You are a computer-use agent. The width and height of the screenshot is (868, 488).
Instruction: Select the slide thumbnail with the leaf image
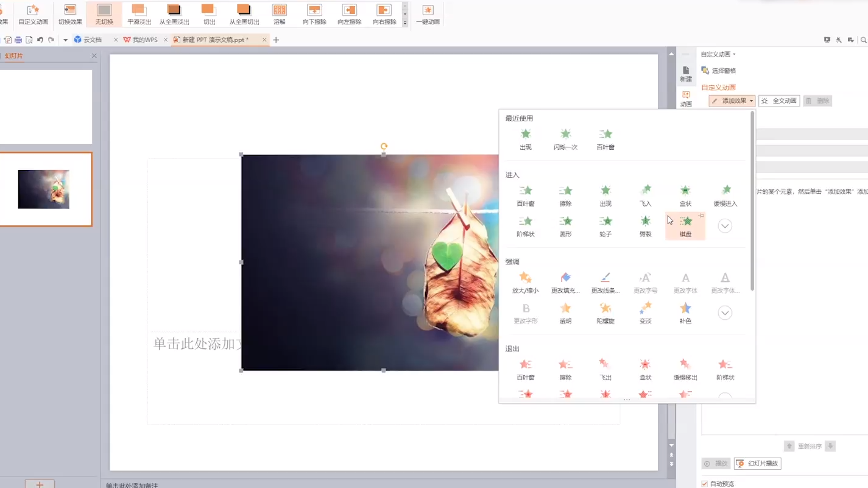point(44,189)
